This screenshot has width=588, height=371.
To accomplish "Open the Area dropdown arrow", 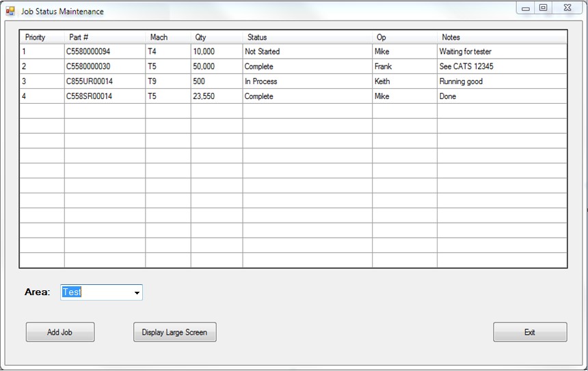I will point(137,292).
